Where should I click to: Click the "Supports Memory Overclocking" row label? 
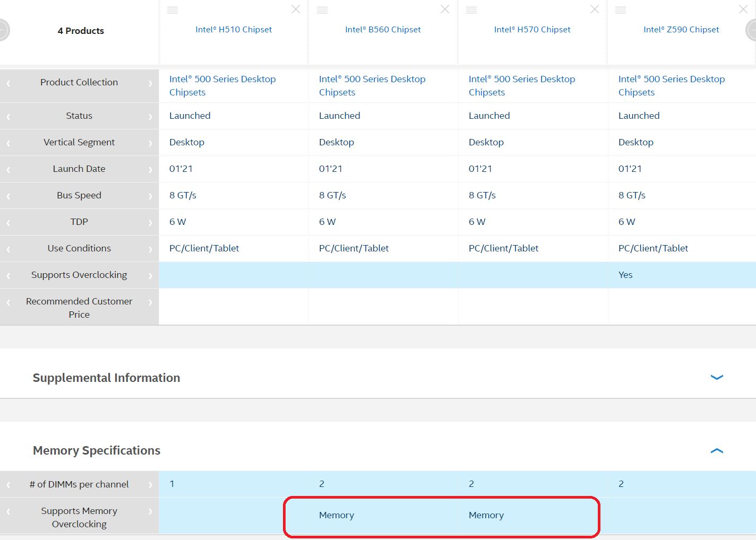point(79,517)
